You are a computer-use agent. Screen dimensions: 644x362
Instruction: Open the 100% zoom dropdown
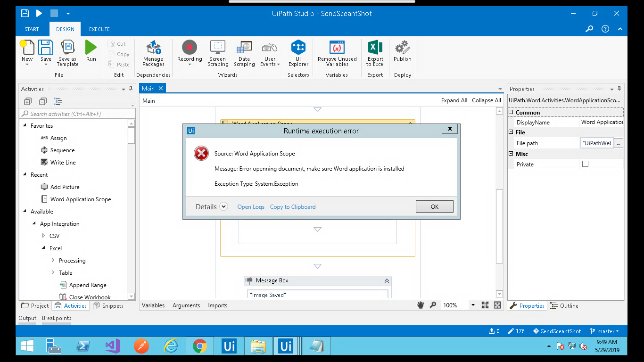pyautogui.click(x=473, y=305)
